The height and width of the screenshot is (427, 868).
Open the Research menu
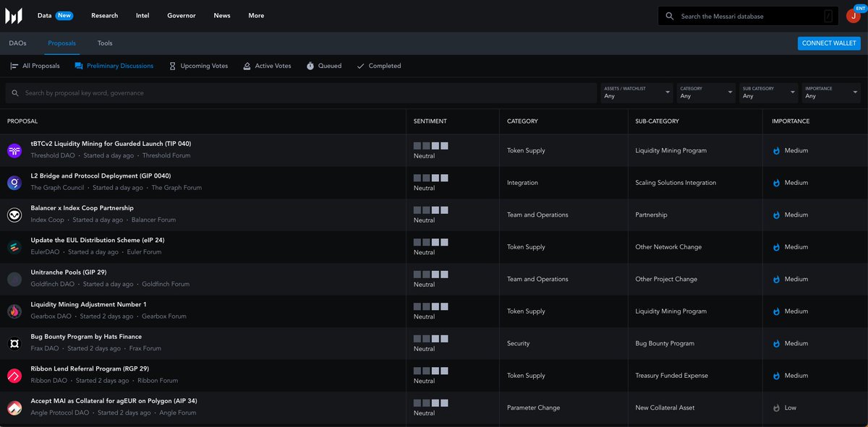(x=105, y=15)
